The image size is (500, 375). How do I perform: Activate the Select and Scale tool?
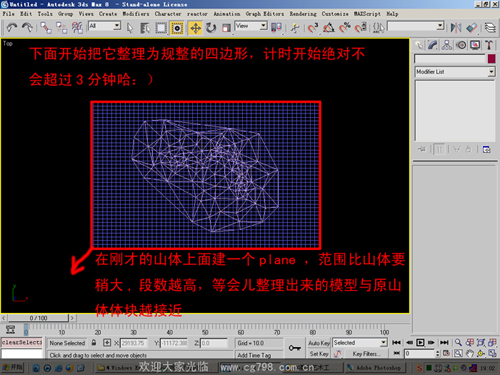pos(226,28)
